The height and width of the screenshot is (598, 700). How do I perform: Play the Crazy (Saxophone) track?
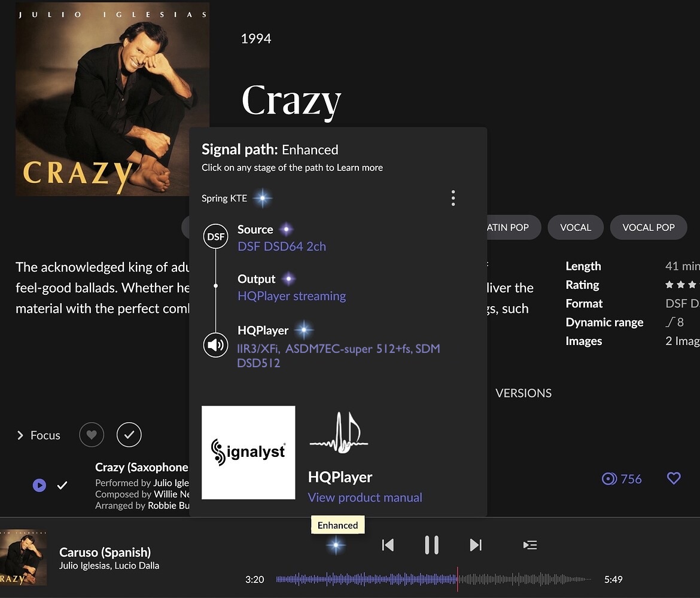point(39,485)
